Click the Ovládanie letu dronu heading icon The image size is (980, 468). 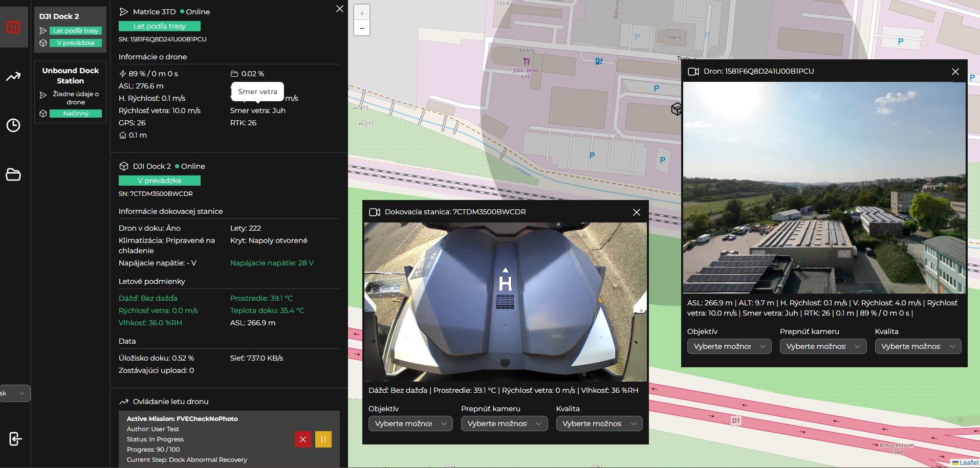124,402
